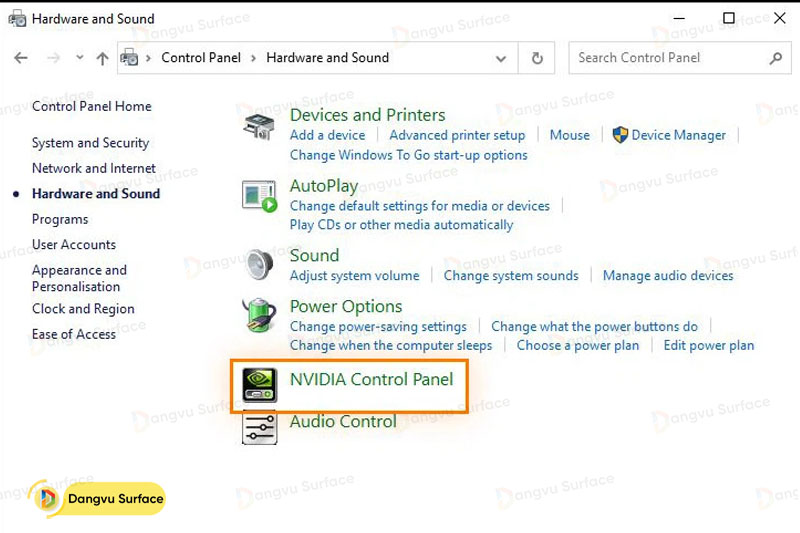Open the Programs category
The image size is (800, 533).
60,219
